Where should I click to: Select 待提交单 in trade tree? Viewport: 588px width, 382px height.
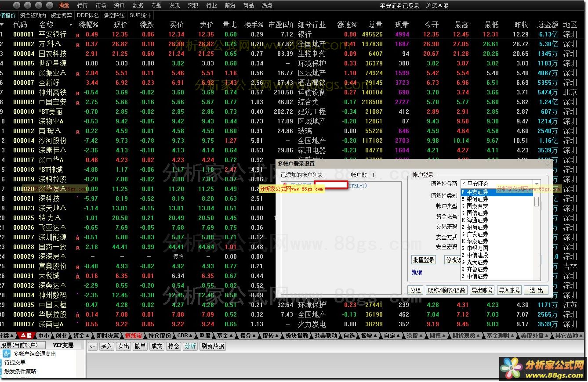point(15,363)
